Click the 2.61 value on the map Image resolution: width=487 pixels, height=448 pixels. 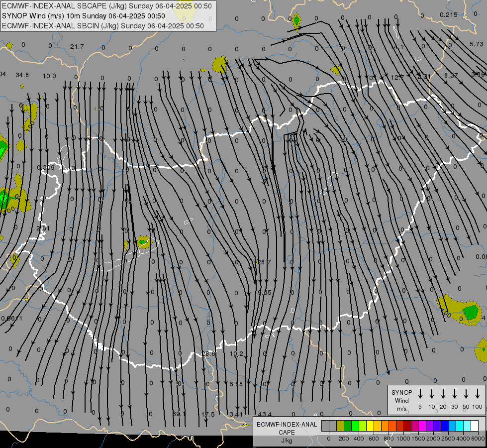tap(43, 228)
